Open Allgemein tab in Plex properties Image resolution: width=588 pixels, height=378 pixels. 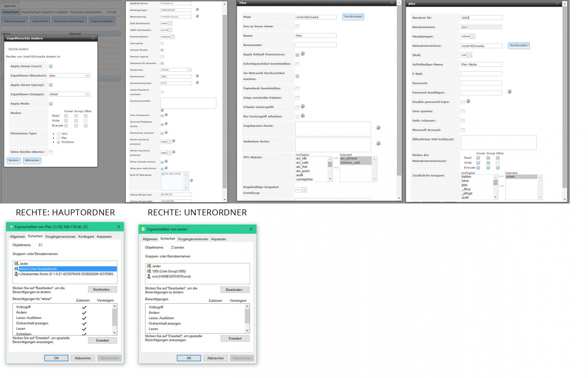(x=17, y=237)
